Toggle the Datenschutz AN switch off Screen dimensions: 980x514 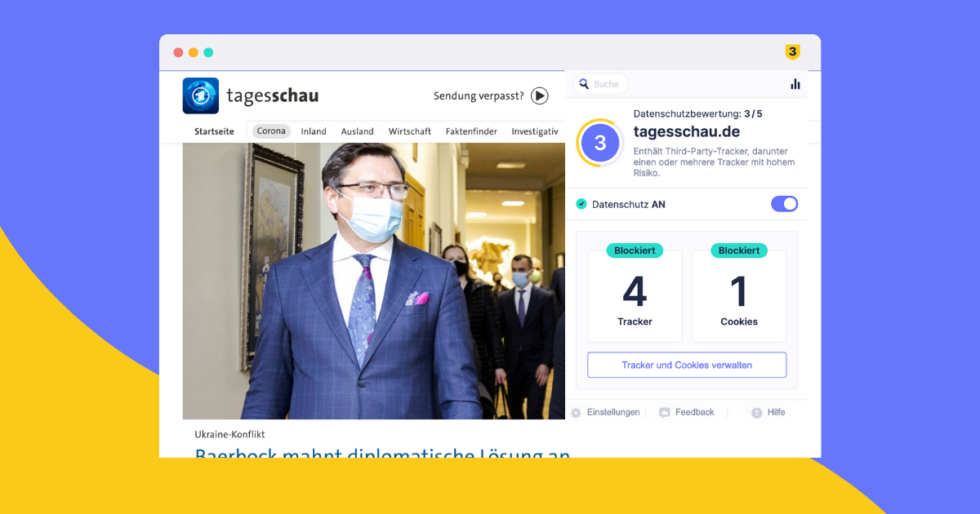pos(785,204)
